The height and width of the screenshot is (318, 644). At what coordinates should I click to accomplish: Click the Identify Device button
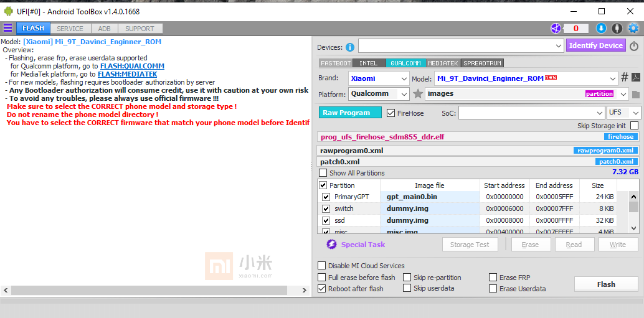click(x=596, y=45)
